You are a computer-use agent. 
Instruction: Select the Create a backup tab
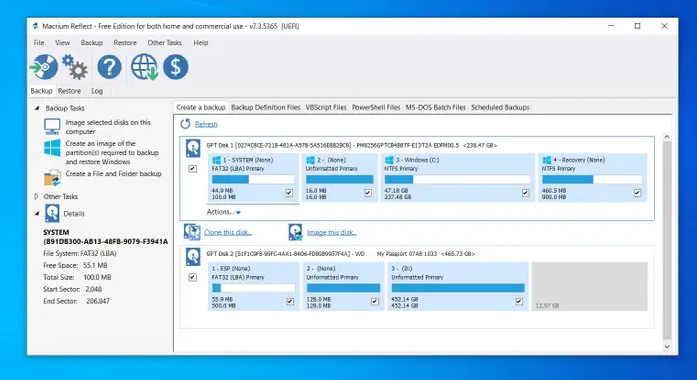[201, 108]
